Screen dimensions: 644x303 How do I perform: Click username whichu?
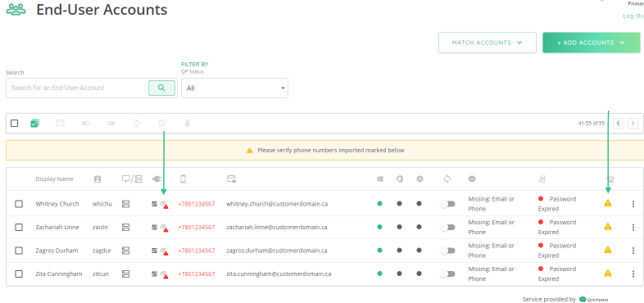(102, 204)
